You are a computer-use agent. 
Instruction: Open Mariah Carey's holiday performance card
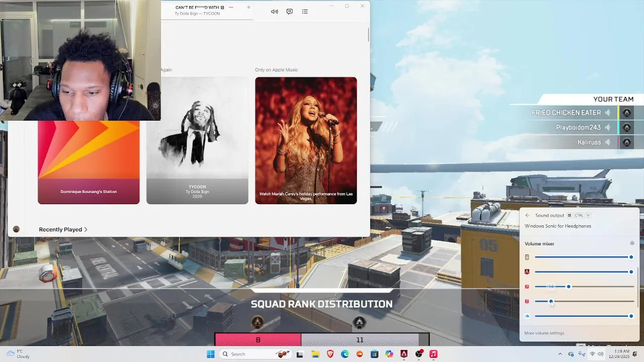tap(306, 141)
